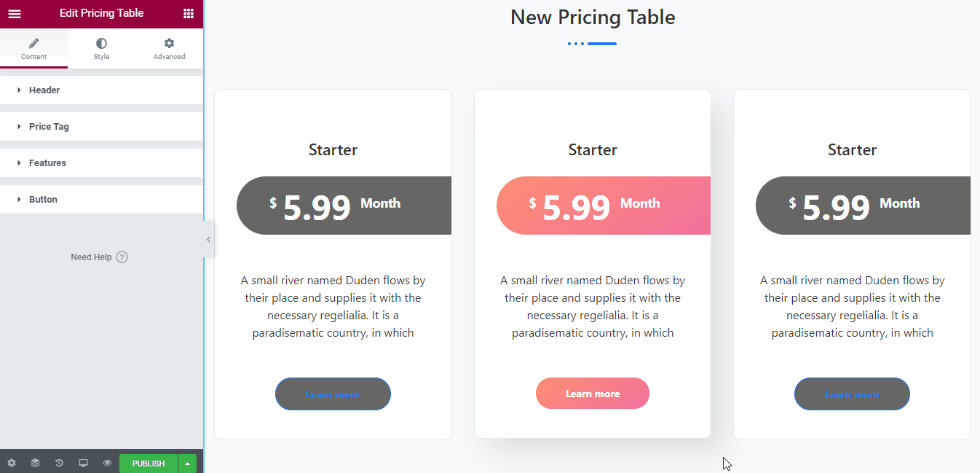Collapse the editor panel with side arrow

[208, 239]
